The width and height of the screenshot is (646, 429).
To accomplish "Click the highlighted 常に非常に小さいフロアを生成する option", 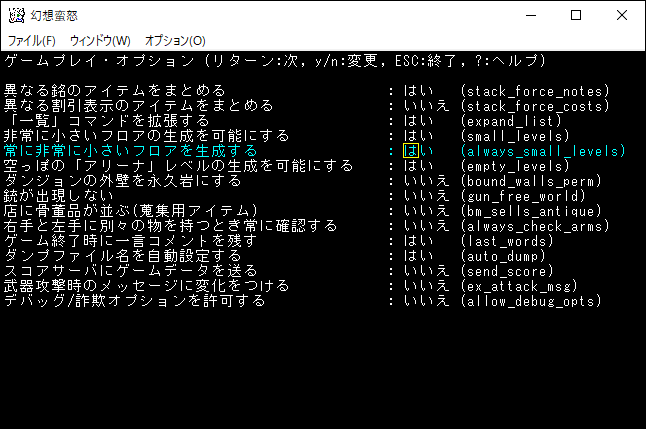I will pyautogui.click(x=131, y=151).
